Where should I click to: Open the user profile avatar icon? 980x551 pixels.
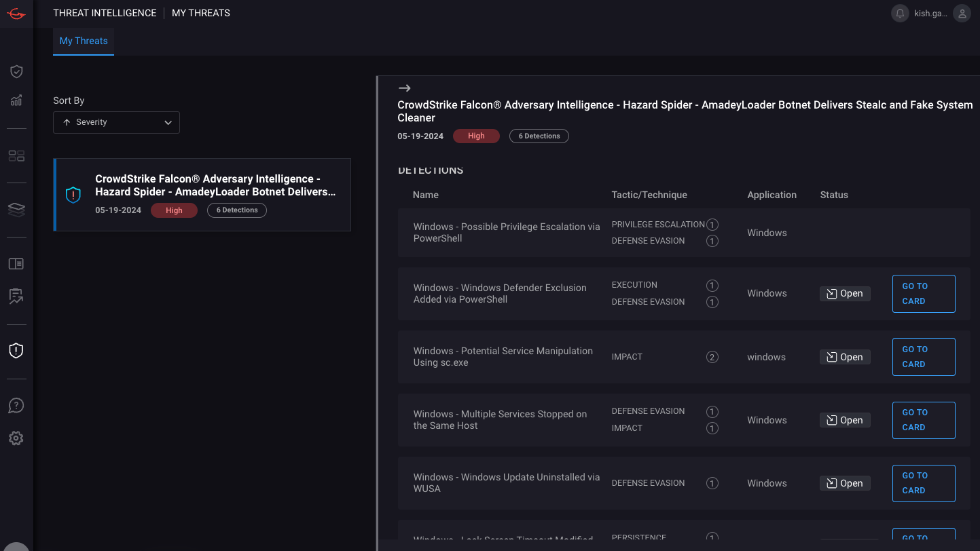click(x=962, y=14)
